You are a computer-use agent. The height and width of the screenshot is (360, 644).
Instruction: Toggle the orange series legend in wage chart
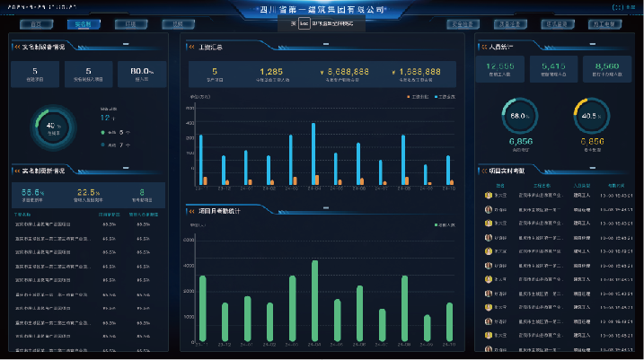coord(408,96)
